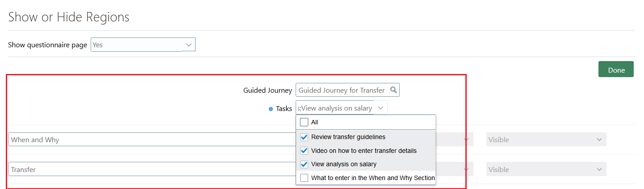
Task: Uncheck Video on how to enter transfer details
Action: click(x=304, y=151)
